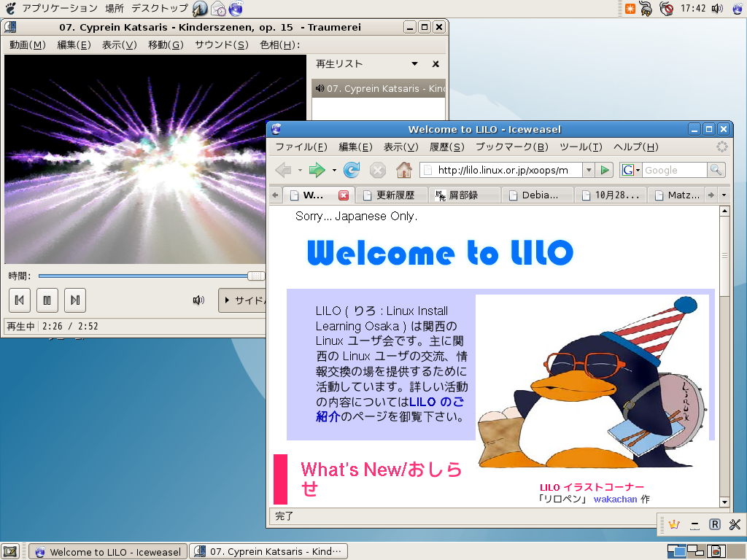Click the 17:42 clock in the top panel
Screen dimensions: 747x560
(x=693, y=8)
